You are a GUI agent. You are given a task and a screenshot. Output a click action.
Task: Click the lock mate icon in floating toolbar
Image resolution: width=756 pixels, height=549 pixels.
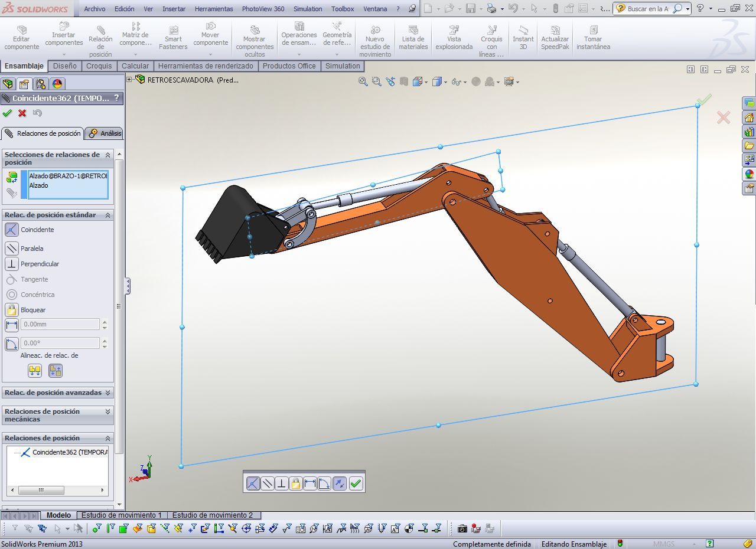pyautogui.click(x=295, y=483)
